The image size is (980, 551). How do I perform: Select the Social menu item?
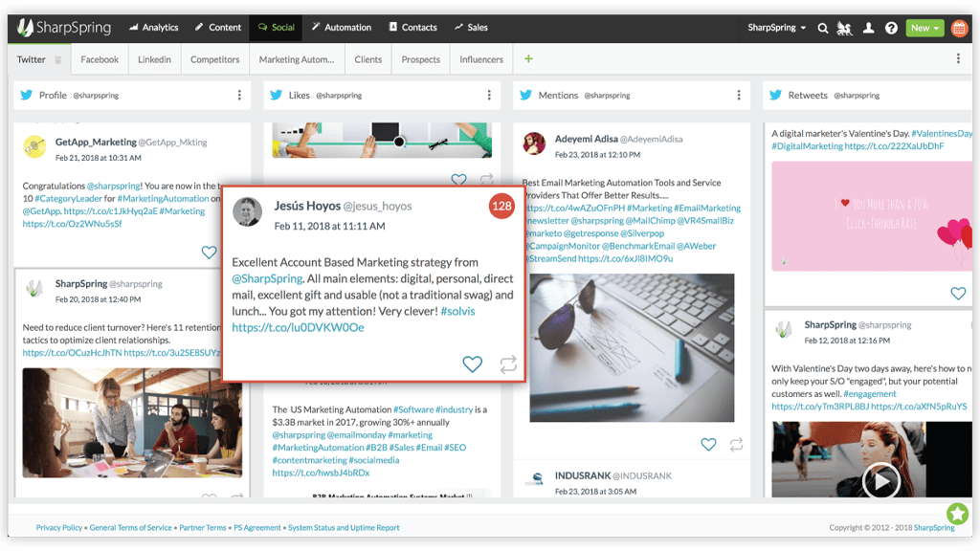point(276,28)
